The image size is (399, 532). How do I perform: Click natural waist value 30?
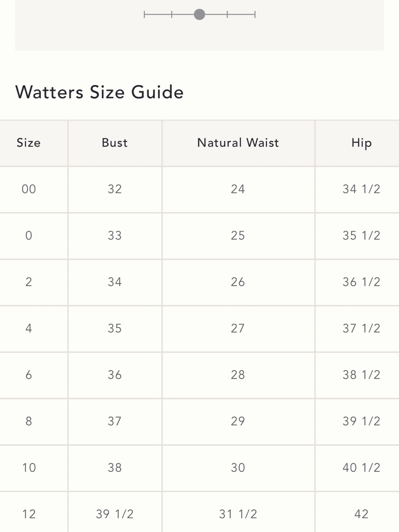pos(238,467)
